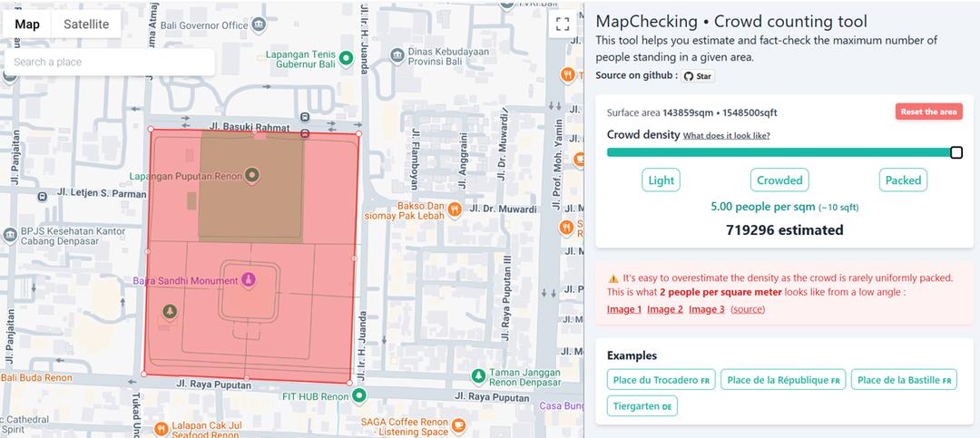Viewport: 980px width, 438px height.
Task: Open the 'What does it look like?' link
Action: pyautogui.click(x=726, y=136)
